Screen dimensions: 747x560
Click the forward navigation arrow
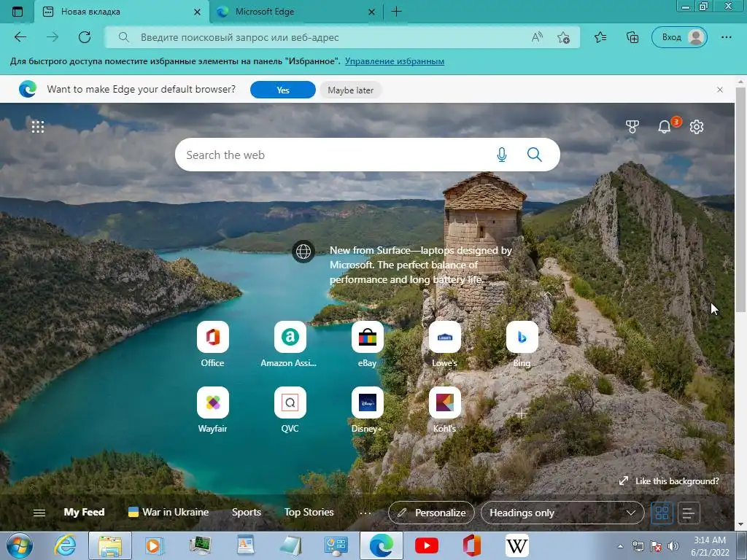(53, 37)
